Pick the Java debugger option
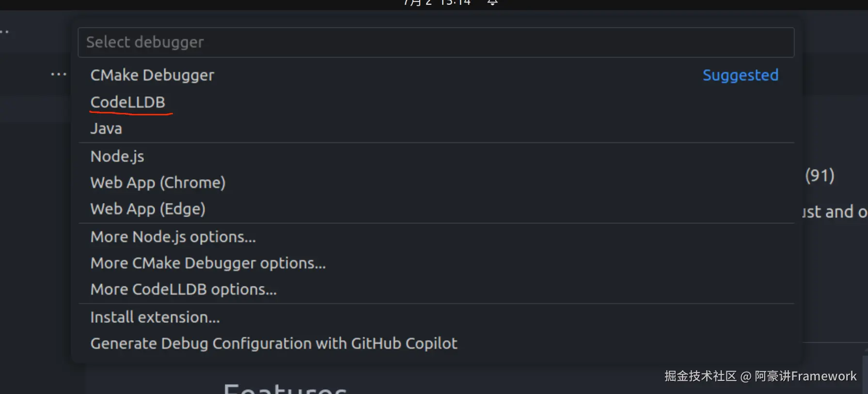This screenshot has width=868, height=394. [106, 129]
